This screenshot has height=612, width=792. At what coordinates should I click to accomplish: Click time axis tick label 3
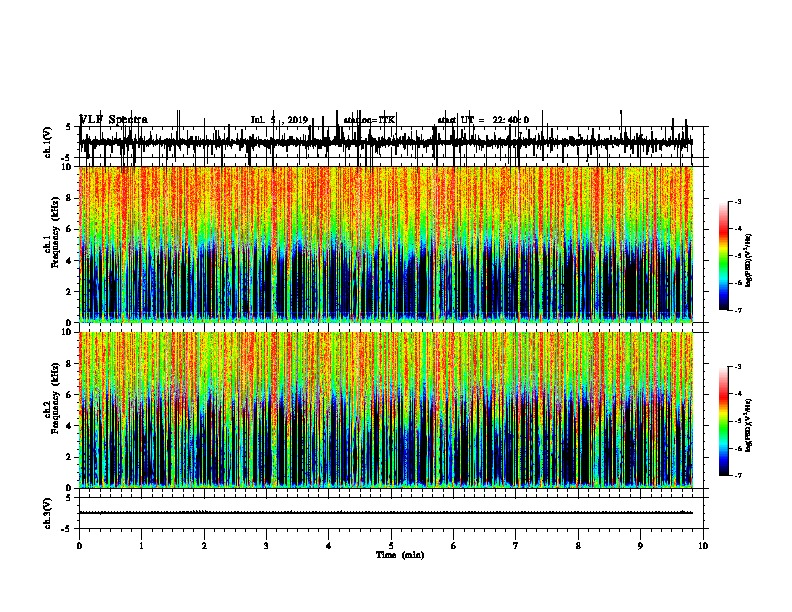(267, 546)
